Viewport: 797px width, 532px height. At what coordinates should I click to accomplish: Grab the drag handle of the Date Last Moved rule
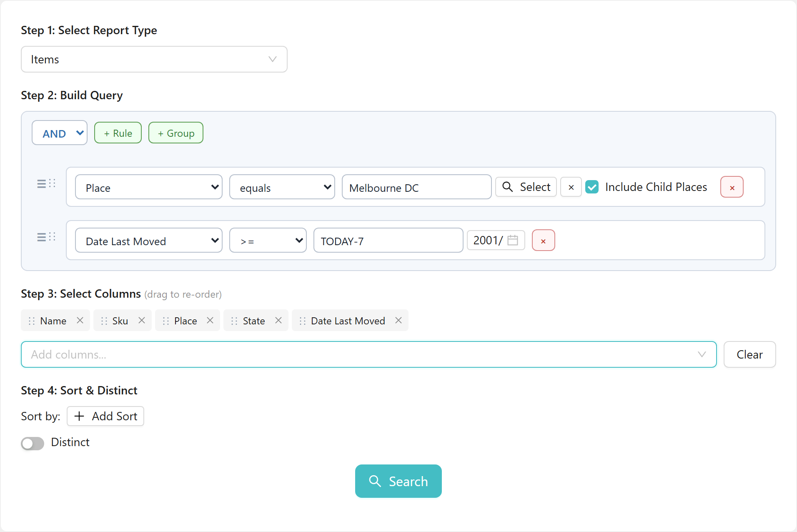(46, 237)
